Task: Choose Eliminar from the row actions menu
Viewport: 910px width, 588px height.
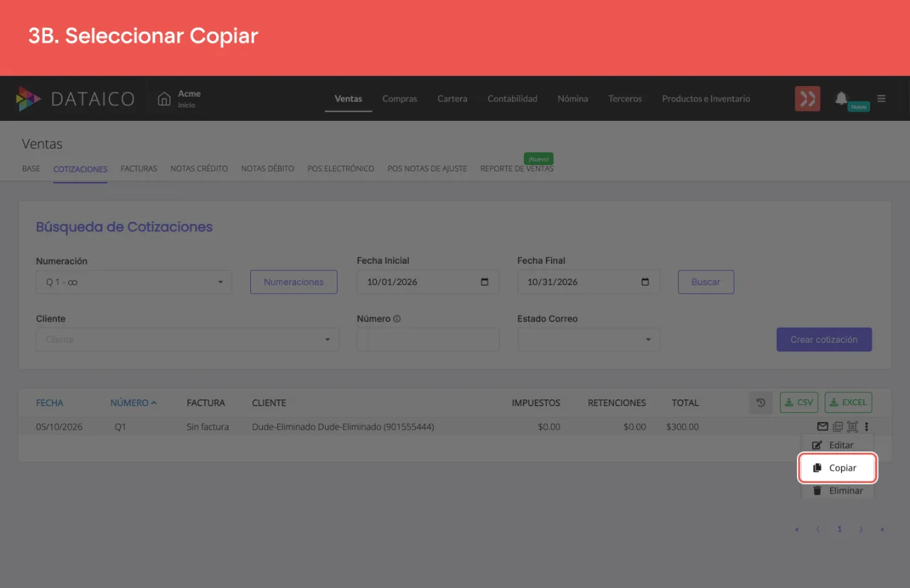Action: [x=837, y=491]
